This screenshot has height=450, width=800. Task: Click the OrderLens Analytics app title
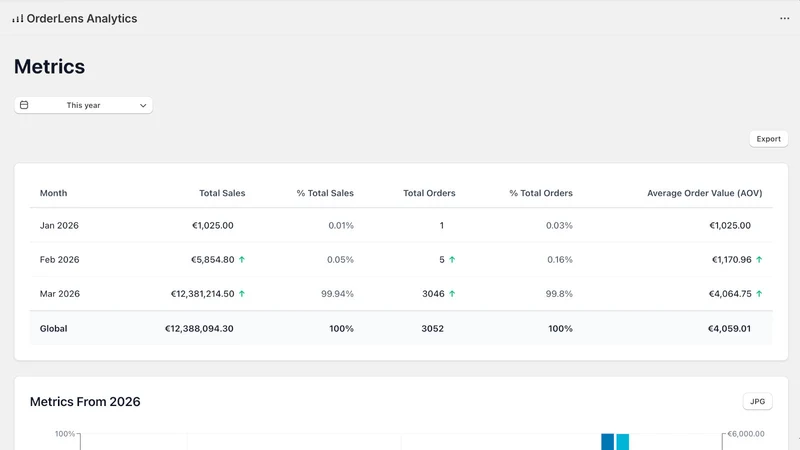[x=82, y=19]
